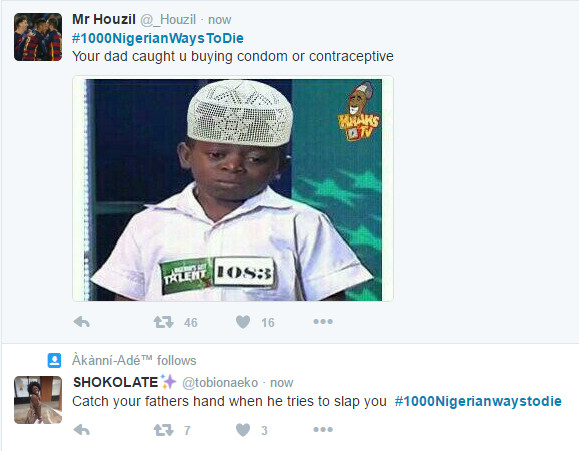579x451 pixels.
Task: Retweet SHOKOLATE's slap tweet
Action: tap(164, 430)
